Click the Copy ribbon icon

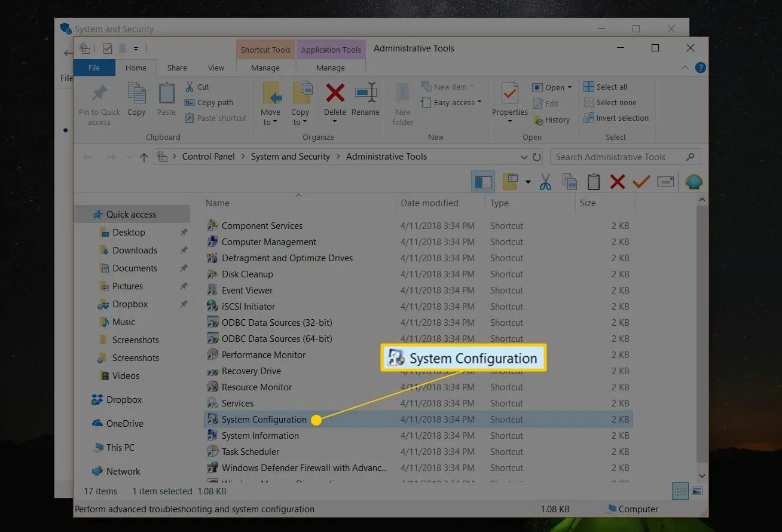coord(136,94)
